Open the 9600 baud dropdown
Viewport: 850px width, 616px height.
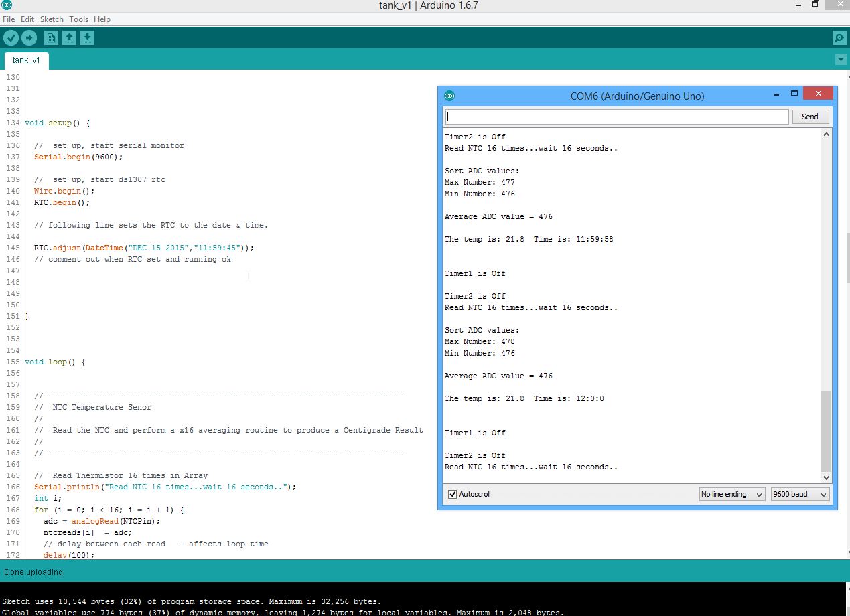(x=800, y=494)
